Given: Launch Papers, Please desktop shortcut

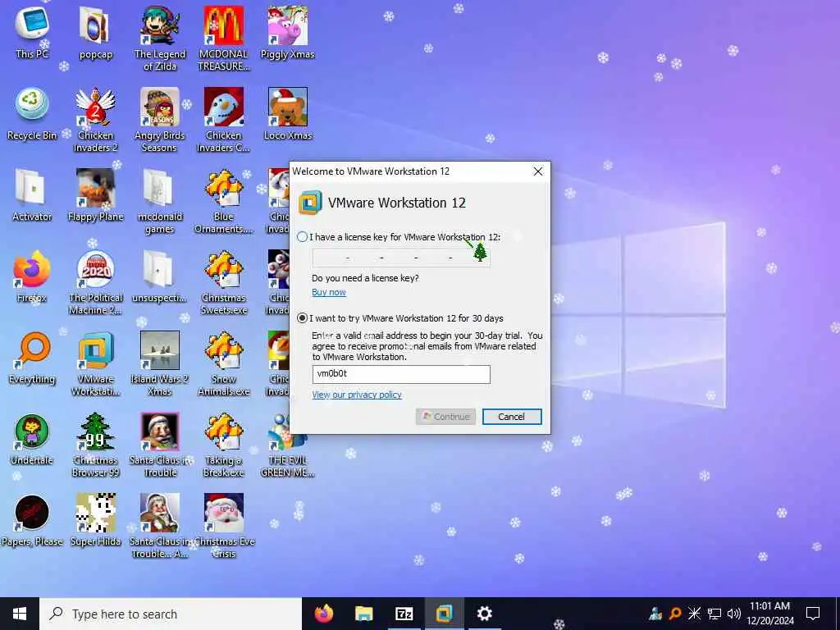Looking at the screenshot, I should point(32,522).
